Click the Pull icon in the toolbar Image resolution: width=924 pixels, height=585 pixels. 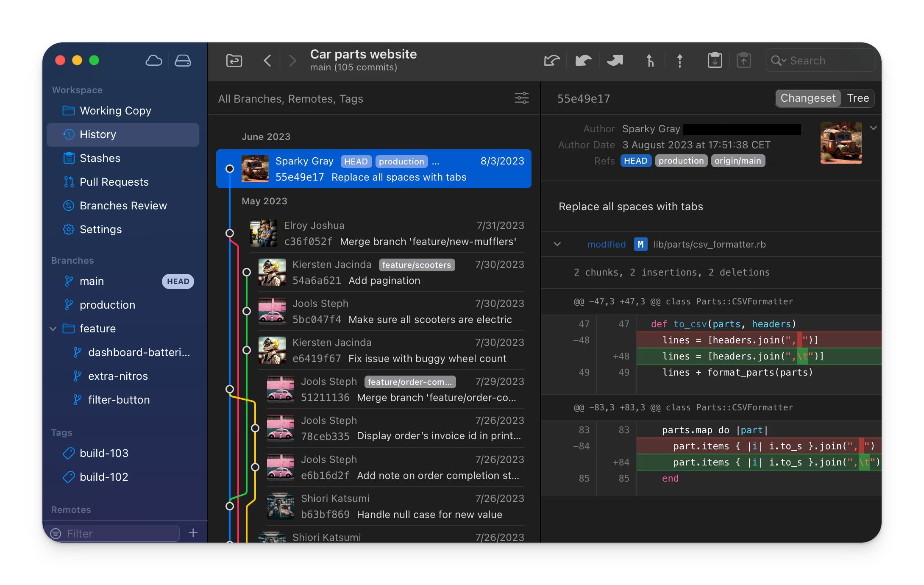tap(650, 61)
